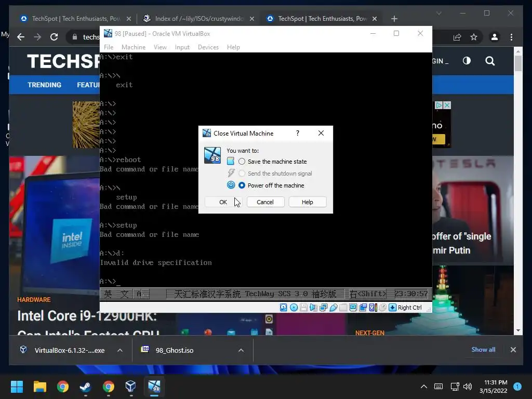Image resolution: width=532 pixels, height=399 pixels.
Task: Click the optical disk indicator in VirtualBox status bar
Action: point(294,308)
